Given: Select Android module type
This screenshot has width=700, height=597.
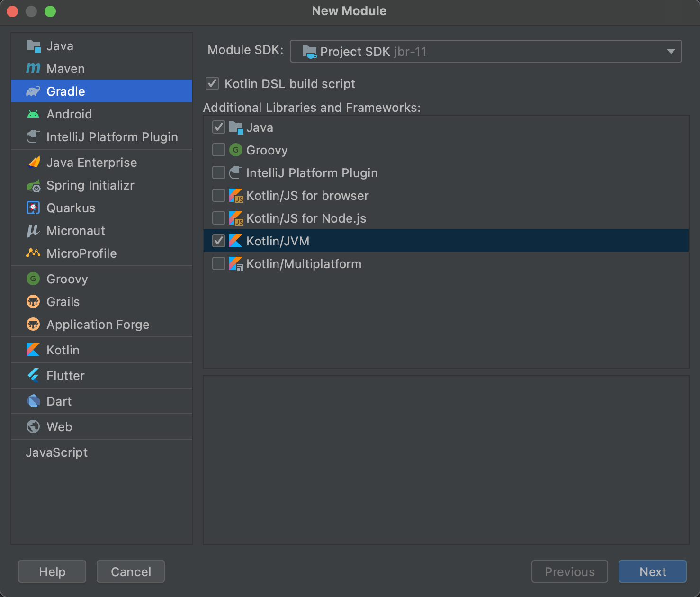Looking at the screenshot, I should [x=102, y=114].
